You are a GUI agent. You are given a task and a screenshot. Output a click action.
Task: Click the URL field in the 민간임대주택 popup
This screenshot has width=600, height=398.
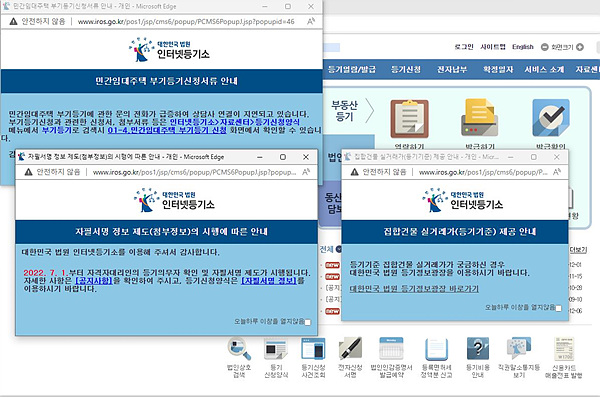tap(186, 21)
